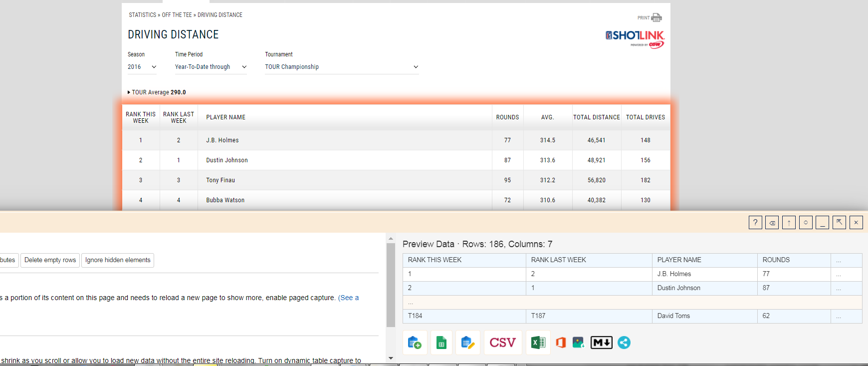Click the Dustin Johnson player link
The width and height of the screenshot is (868, 366).
(x=227, y=160)
